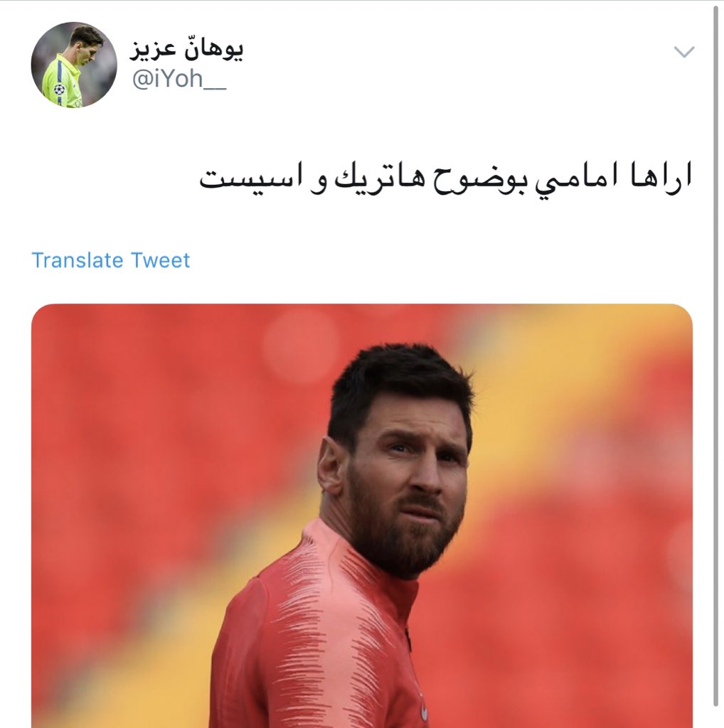Open the author's round profile picture
The image size is (724, 728).
(x=74, y=65)
